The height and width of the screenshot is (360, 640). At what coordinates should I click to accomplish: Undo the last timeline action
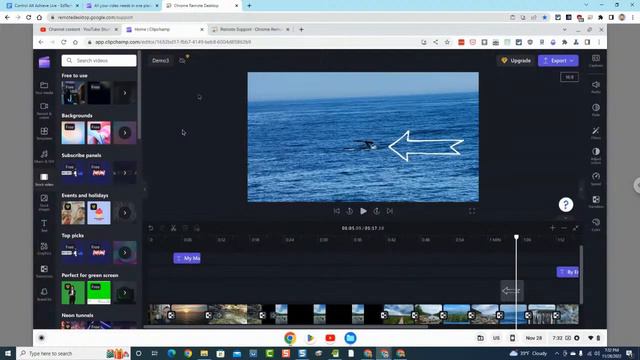151,228
